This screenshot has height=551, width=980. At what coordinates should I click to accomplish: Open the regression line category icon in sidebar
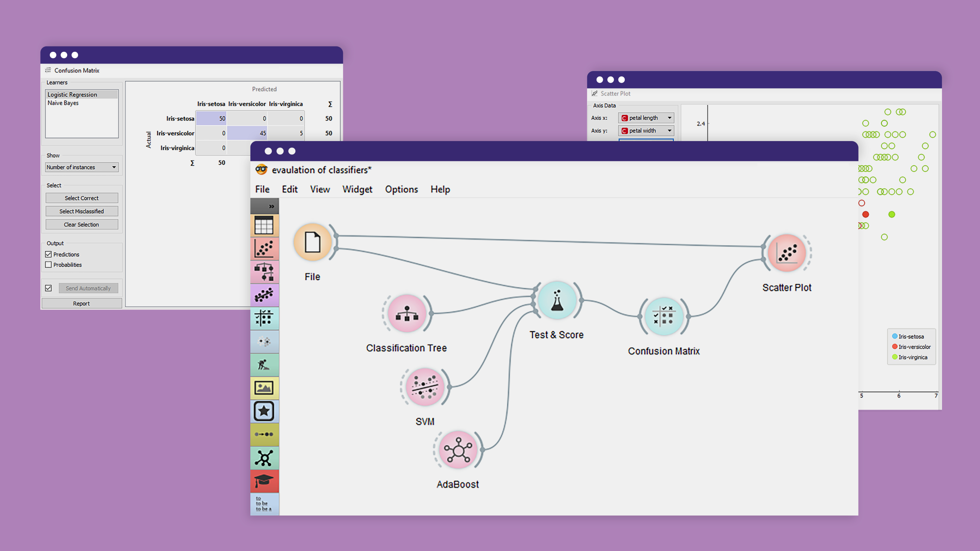(264, 295)
